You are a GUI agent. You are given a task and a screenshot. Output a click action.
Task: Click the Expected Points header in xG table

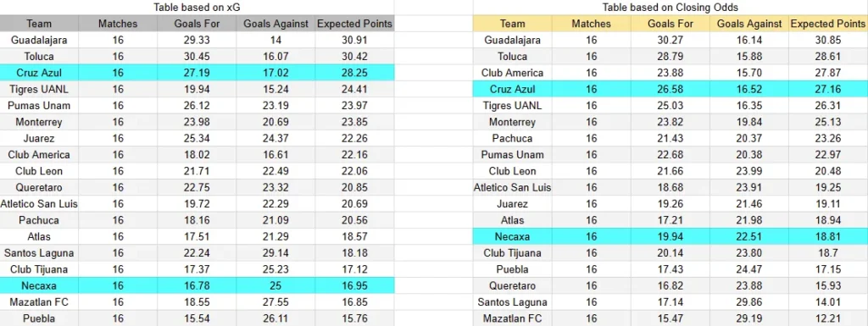tap(355, 24)
